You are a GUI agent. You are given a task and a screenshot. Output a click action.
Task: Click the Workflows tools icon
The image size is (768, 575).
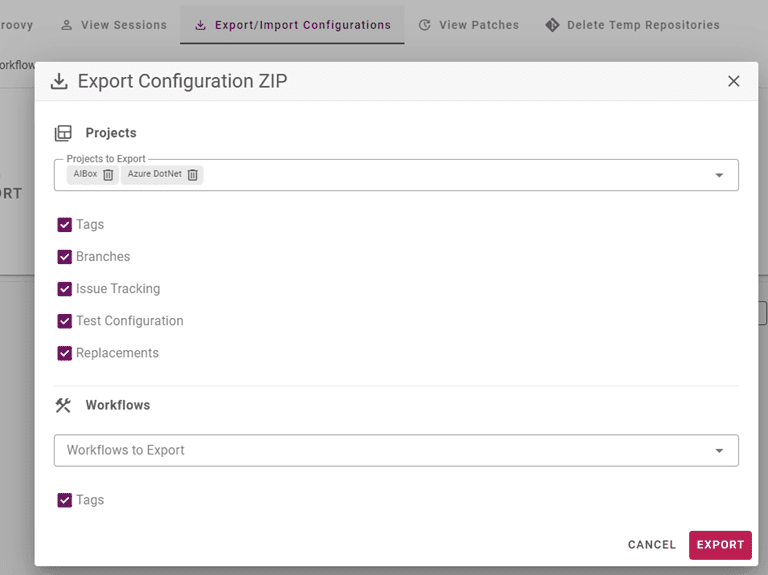63,405
